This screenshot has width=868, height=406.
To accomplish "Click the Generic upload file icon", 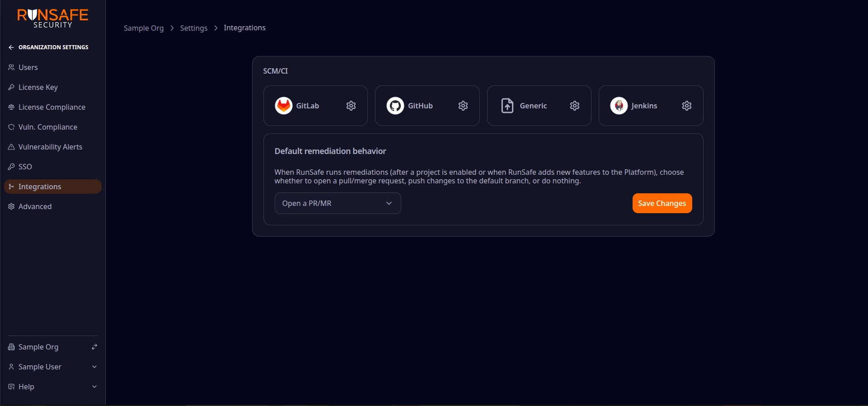I will 507,106.
